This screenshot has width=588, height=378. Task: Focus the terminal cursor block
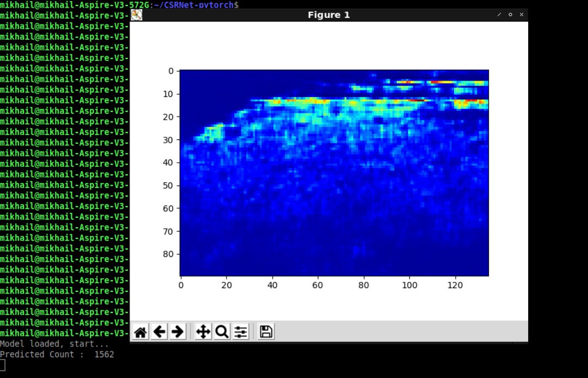point(3,365)
